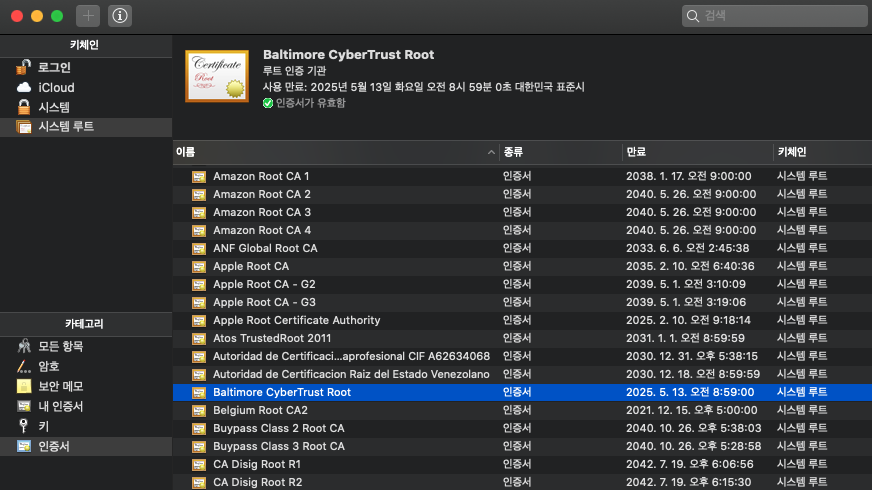This screenshot has width=872, height=490.
Task: Click the certificate icon next to 내 인증서
Action: tap(23, 406)
